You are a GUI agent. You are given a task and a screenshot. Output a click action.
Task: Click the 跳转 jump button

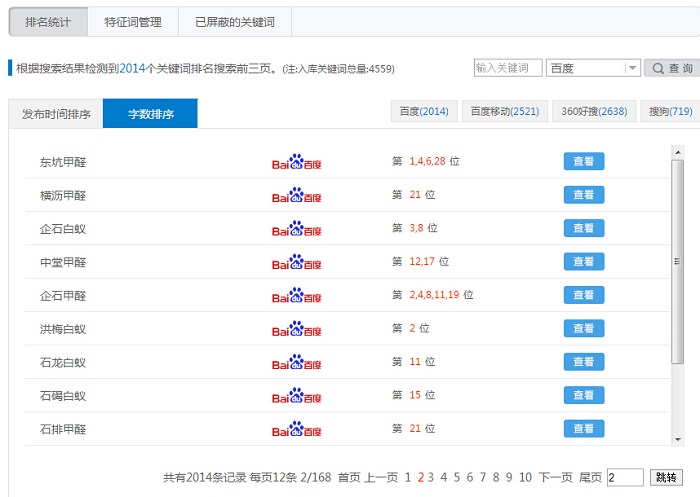coord(666,478)
